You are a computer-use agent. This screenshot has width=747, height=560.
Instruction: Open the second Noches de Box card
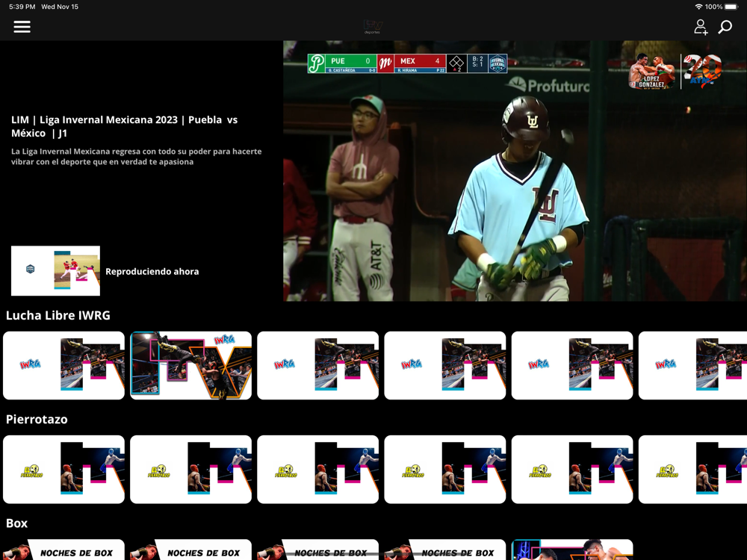click(191, 550)
